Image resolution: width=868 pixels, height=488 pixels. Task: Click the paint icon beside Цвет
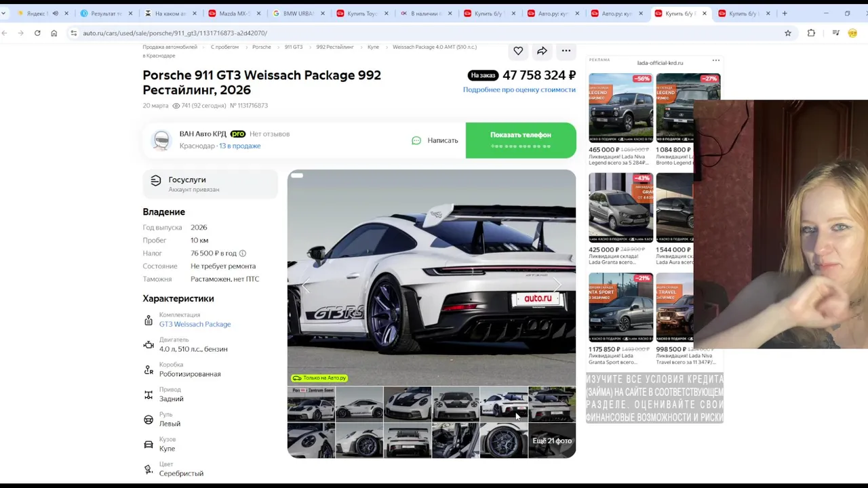[x=149, y=469]
